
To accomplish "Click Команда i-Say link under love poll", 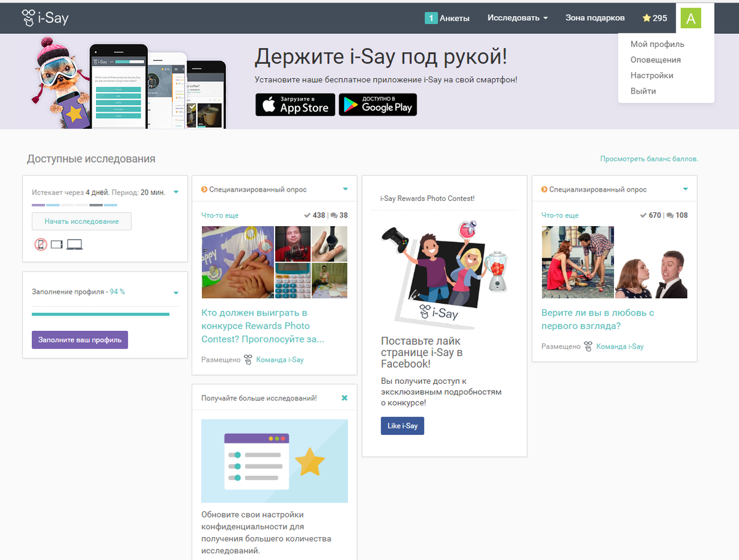I will click(x=620, y=347).
